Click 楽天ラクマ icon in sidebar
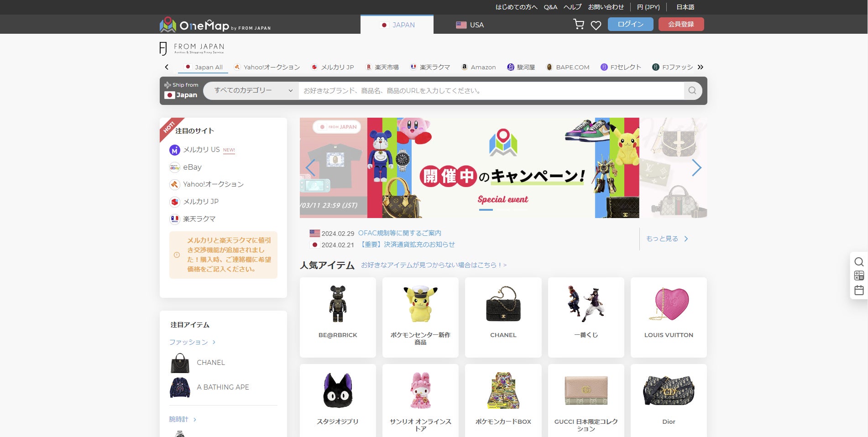 (175, 219)
